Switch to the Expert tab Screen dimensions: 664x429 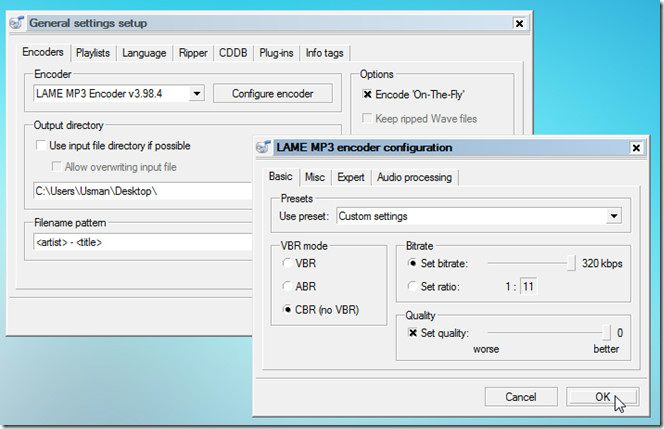(351, 177)
